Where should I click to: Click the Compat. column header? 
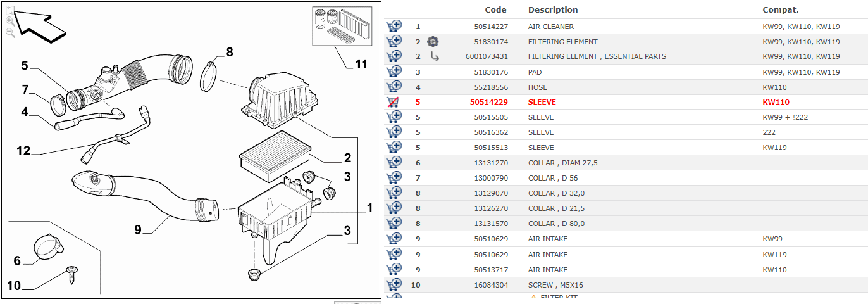coord(780,10)
